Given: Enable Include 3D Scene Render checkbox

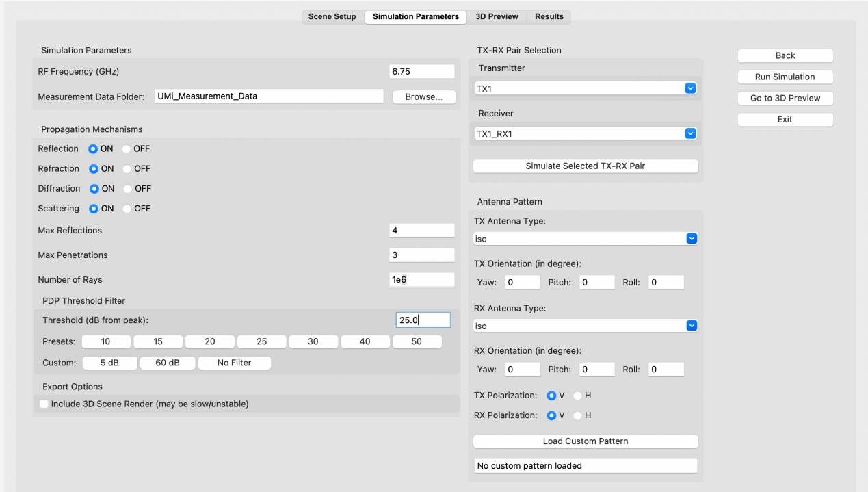Looking at the screenshot, I should [x=44, y=404].
